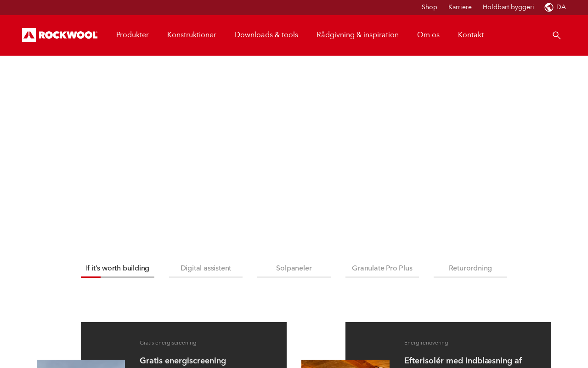This screenshot has width=588, height=368.
Task: Switch to the Granulate Pro Plus slide
Action: click(x=382, y=269)
